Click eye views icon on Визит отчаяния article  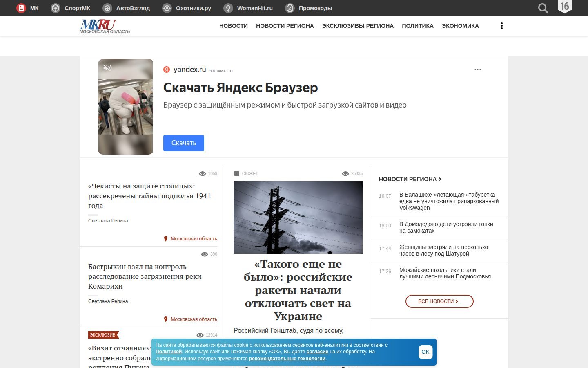[x=200, y=335]
